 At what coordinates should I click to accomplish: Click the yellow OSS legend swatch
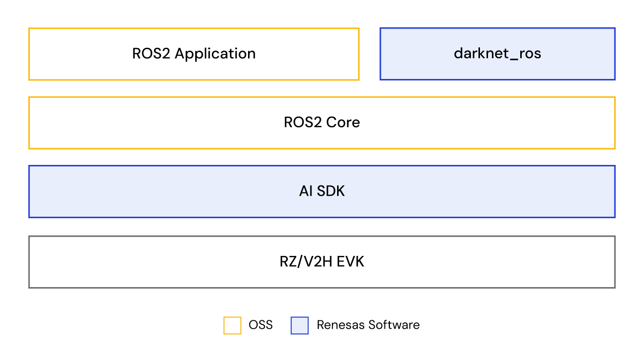coord(232,325)
